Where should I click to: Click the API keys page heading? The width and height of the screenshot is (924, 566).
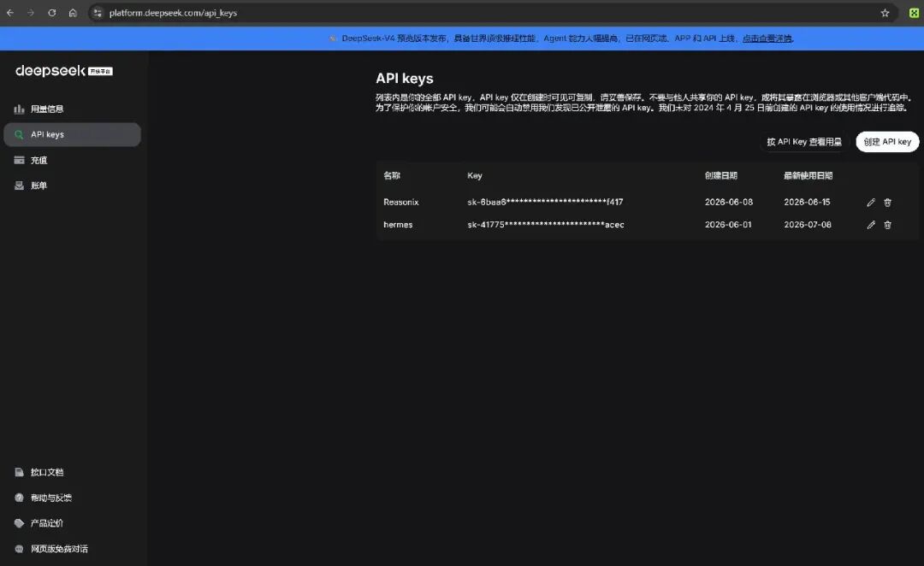pyautogui.click(x=404, y=79)
